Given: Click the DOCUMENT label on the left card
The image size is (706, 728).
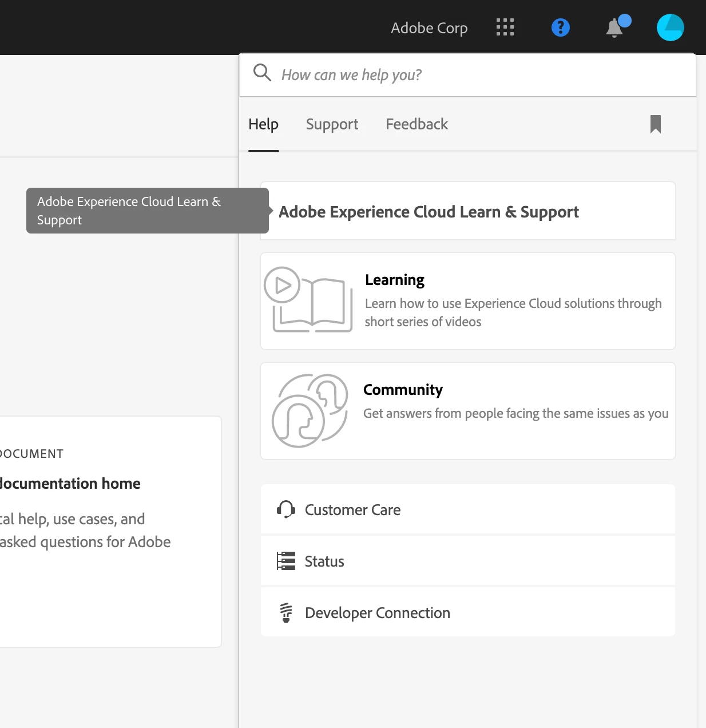Looking at the screenshot, I should [x=31, y=454].
